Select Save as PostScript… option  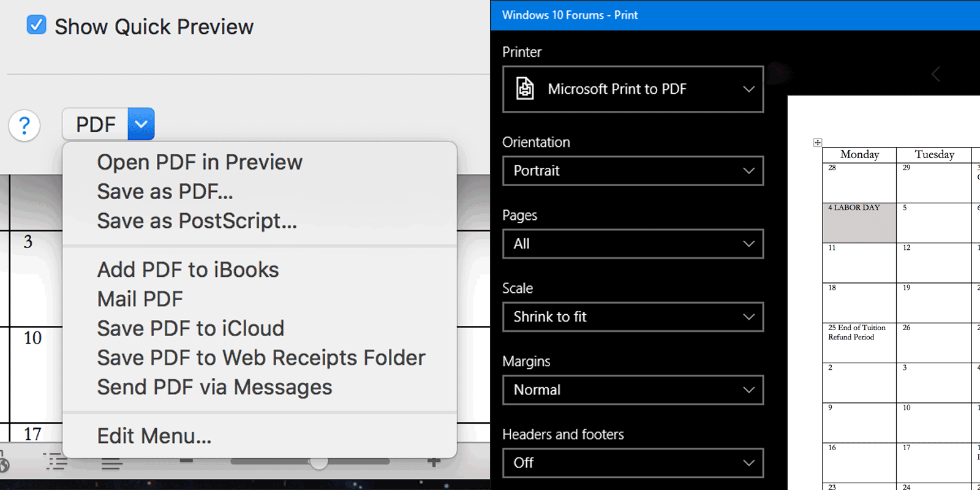197,221
